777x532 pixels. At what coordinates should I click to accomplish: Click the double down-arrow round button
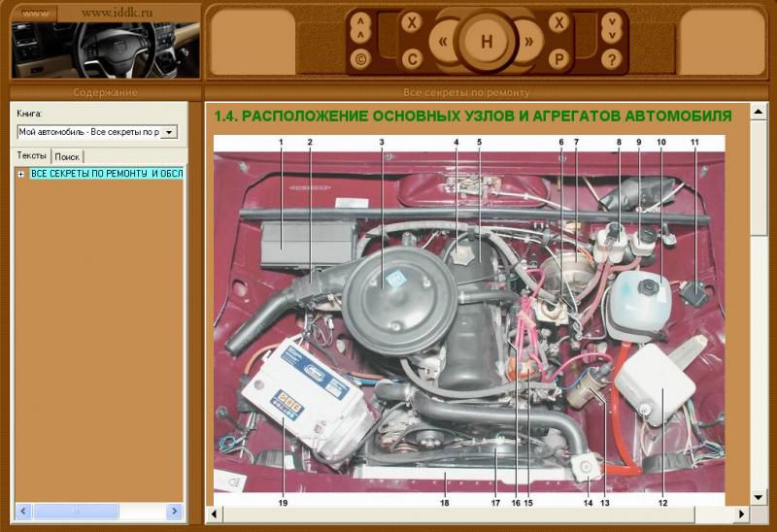[x=611, y=26]
